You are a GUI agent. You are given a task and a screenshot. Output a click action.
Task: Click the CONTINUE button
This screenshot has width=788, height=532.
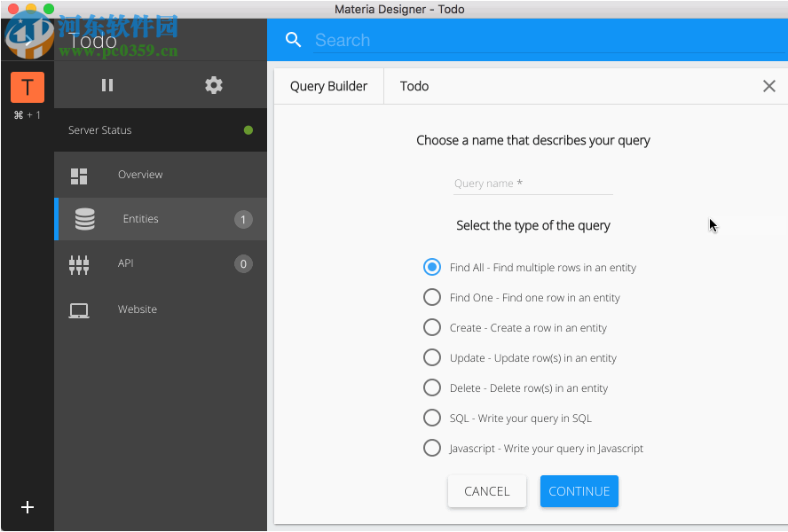[579, 491]
